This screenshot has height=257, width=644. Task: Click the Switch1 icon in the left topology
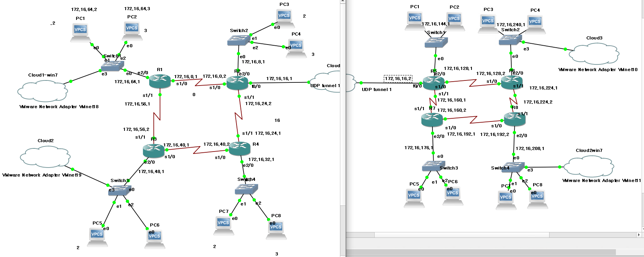[112, 66]
